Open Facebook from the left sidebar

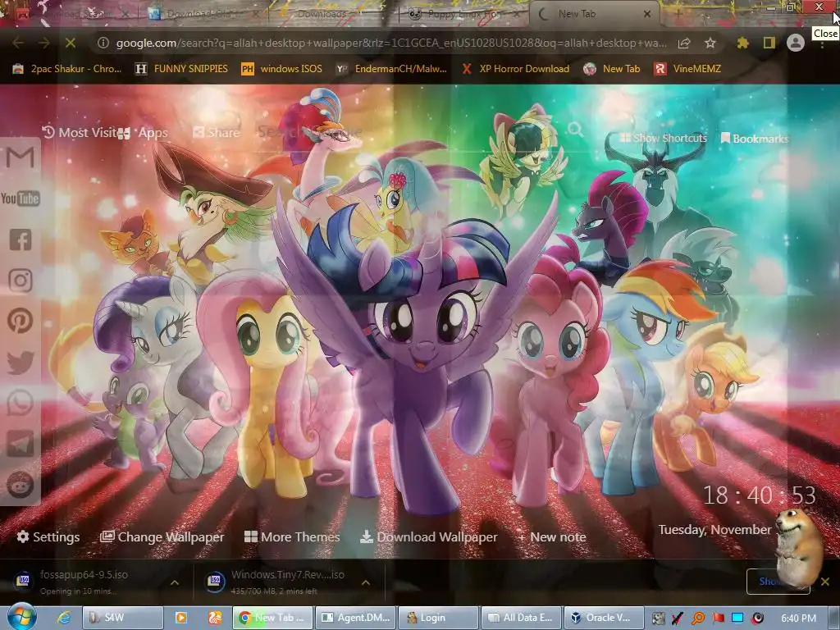(x=21, y=240)
